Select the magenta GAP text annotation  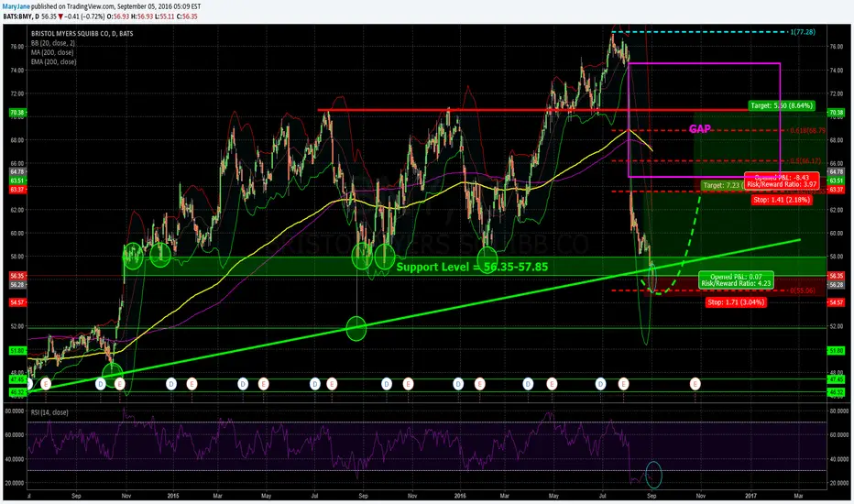tap(700, 129)
